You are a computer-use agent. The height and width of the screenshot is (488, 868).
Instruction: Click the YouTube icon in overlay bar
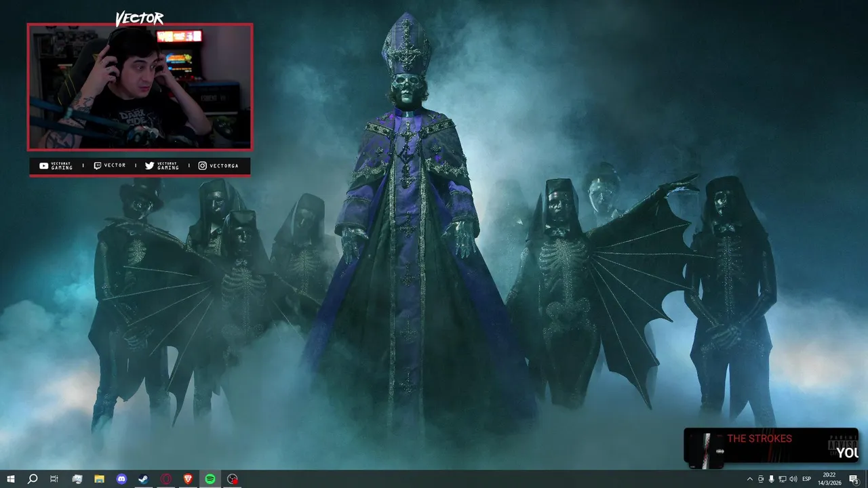(43, 166)
